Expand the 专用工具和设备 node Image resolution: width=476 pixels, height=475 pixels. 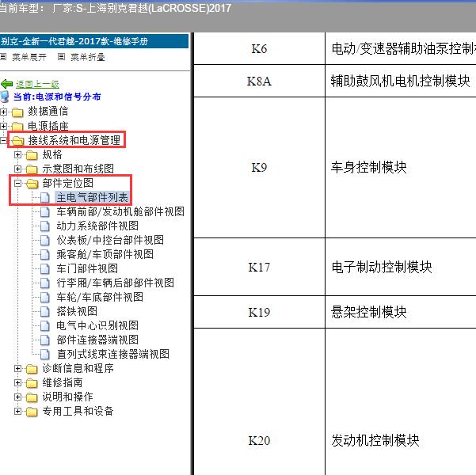[17, 411]
